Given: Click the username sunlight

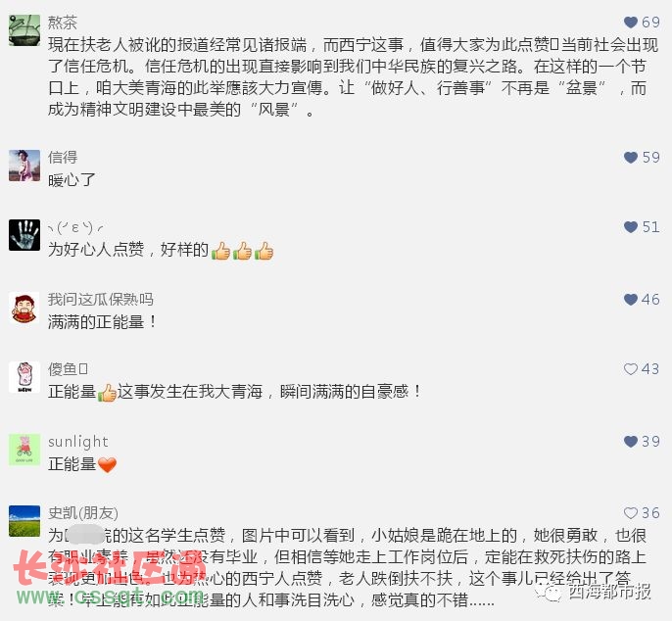Looking at the screenshot, I should (x=78, y=442).
